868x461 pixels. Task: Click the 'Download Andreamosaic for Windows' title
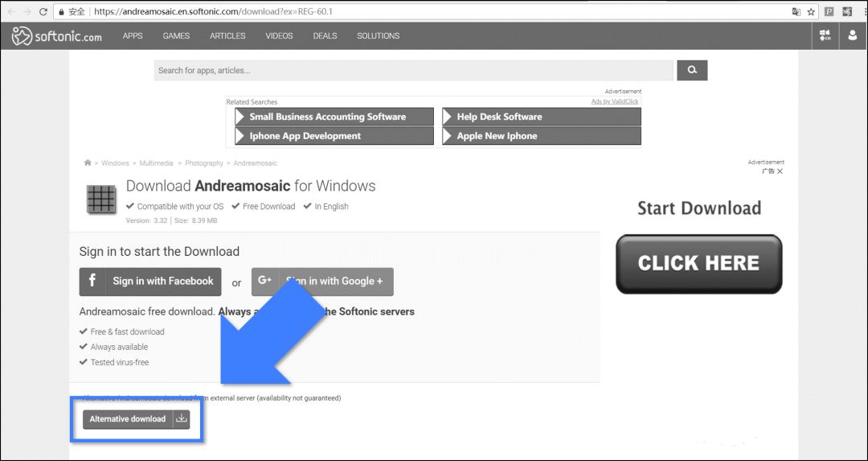click(251, 186)
